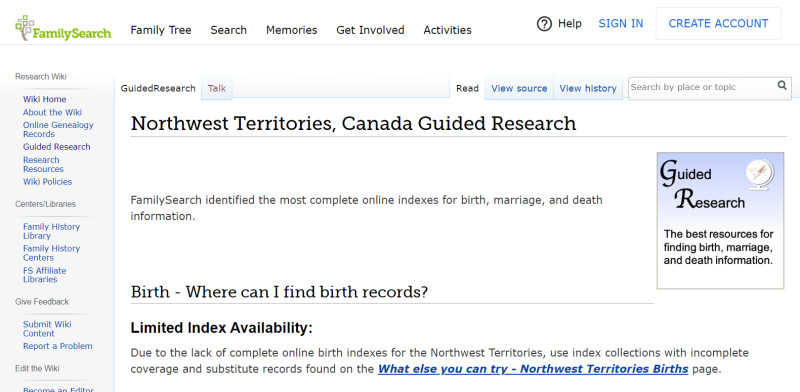Image resolution: width=800 pixels, height=392 pixels.
Task: Open the View source tab
Action: 519,88
